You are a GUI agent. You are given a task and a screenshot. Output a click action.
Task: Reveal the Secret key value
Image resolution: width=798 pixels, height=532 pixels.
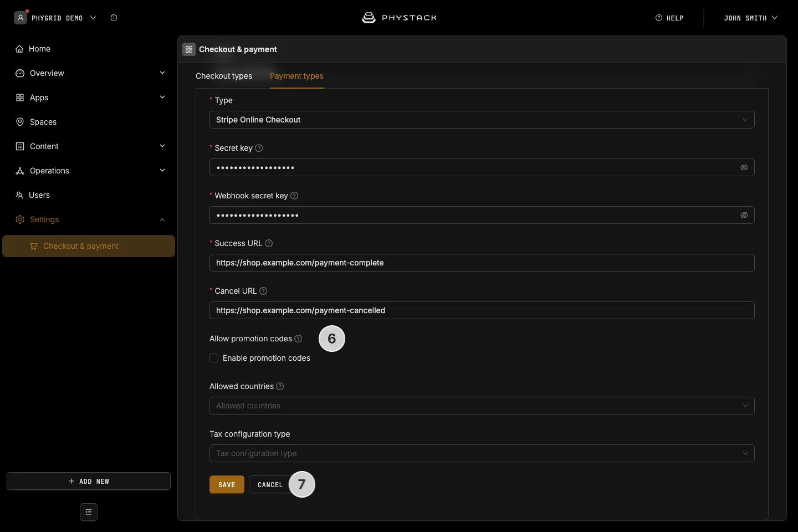pyautogui.click(x=744, y=167)
